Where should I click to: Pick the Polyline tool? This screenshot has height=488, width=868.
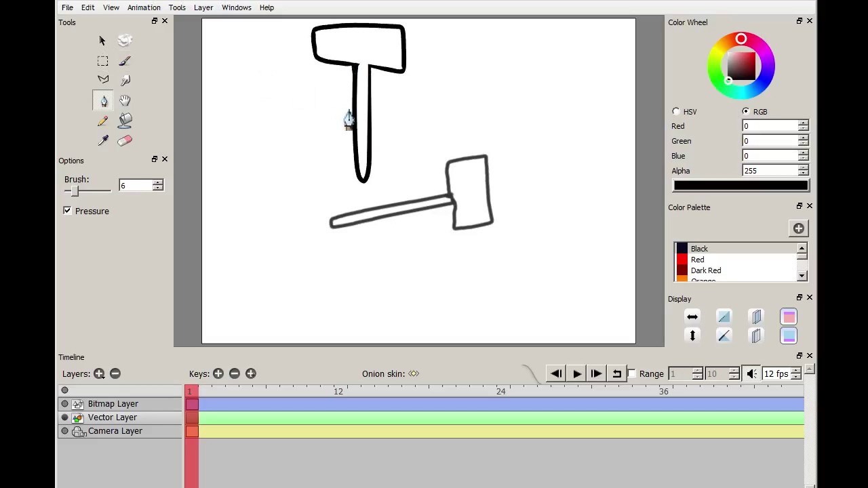pos(103,80)
